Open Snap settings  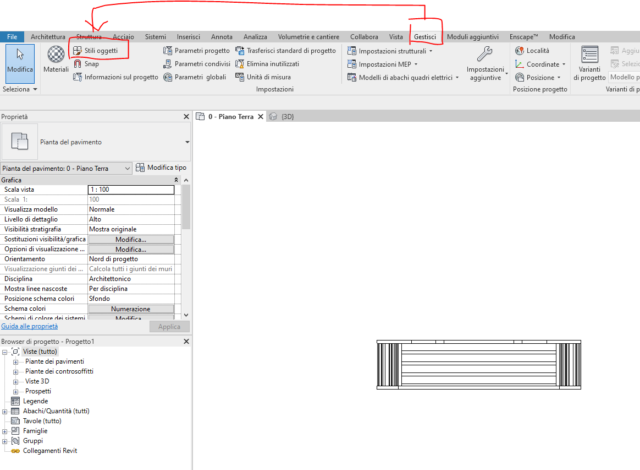point(86,64)
